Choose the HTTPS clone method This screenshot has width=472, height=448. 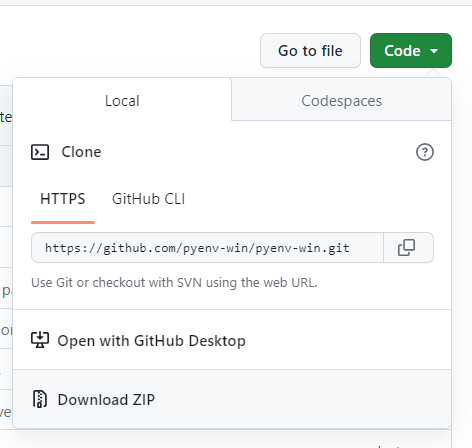63,199
